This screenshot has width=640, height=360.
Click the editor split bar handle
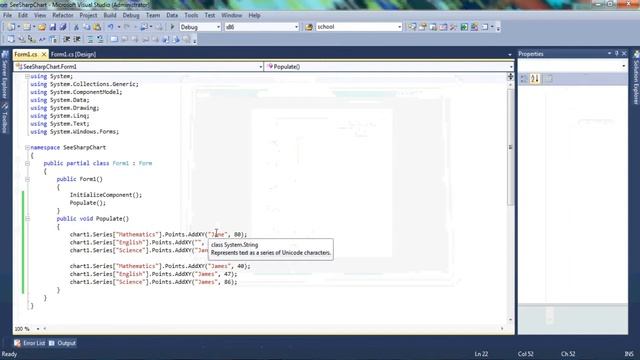(x=510, y=76)
